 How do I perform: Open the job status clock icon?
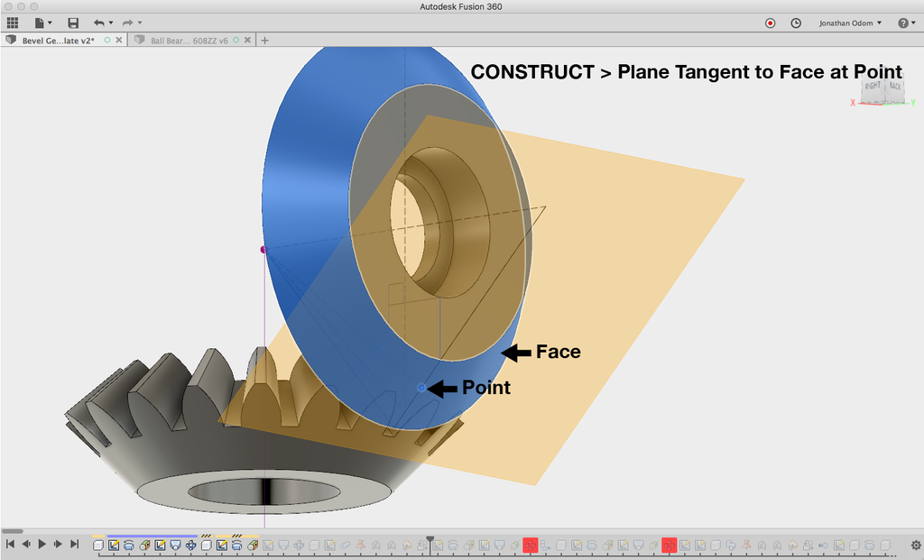point(796,23)
